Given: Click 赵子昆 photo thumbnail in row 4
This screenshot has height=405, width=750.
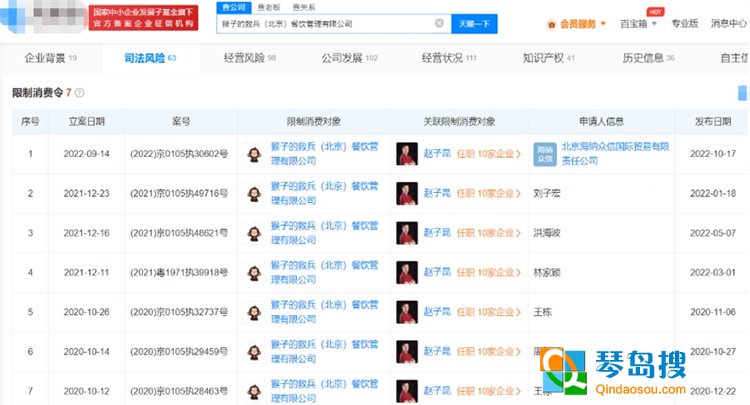Looking at the screenshot, I should tap(407, 273).
